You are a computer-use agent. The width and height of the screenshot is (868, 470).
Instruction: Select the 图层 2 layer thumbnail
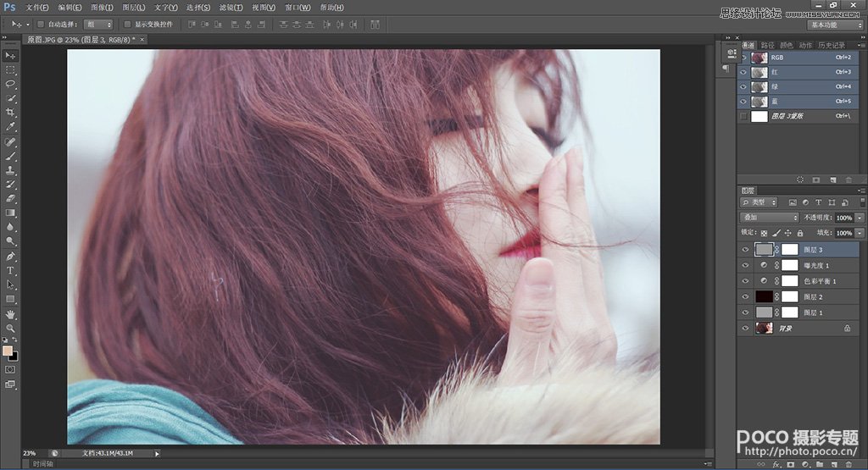764,296
